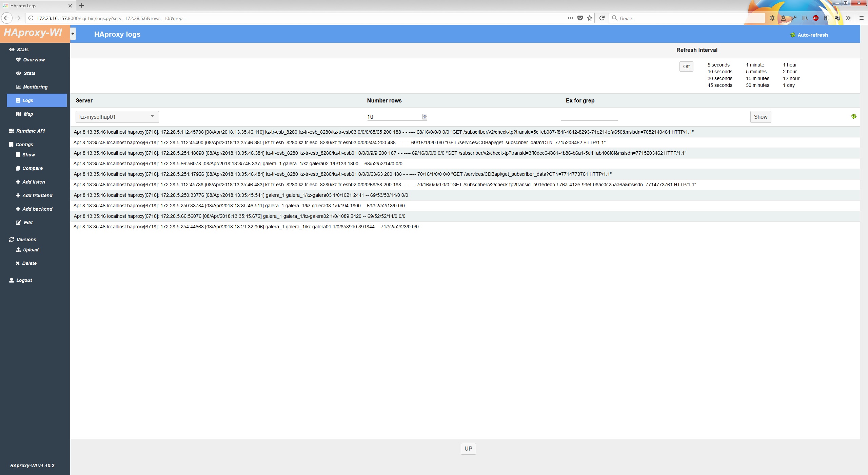This screenshot has height=475, width=868.
Task: Collapse the sidebar with the left-arrow button
Action: pos(73,34)
